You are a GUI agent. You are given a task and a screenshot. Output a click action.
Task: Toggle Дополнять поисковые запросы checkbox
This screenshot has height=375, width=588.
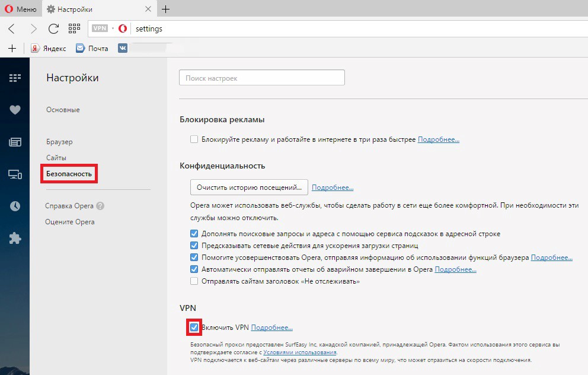pos(194,233)
